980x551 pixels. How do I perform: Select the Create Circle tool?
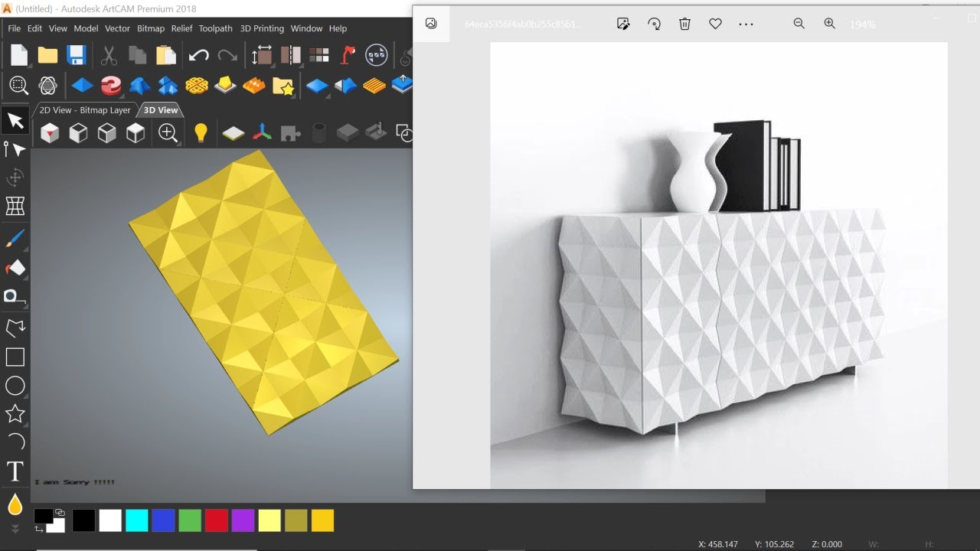15,386
